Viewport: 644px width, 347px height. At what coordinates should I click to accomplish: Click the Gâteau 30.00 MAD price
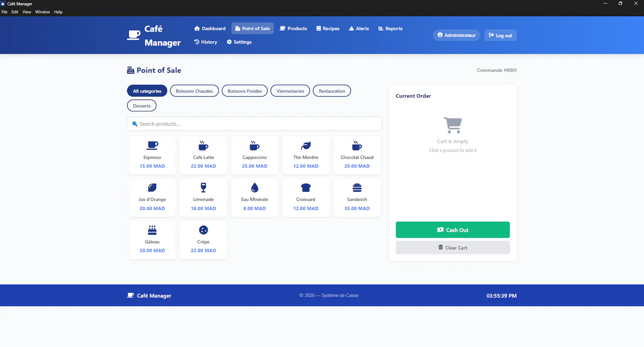152,251
